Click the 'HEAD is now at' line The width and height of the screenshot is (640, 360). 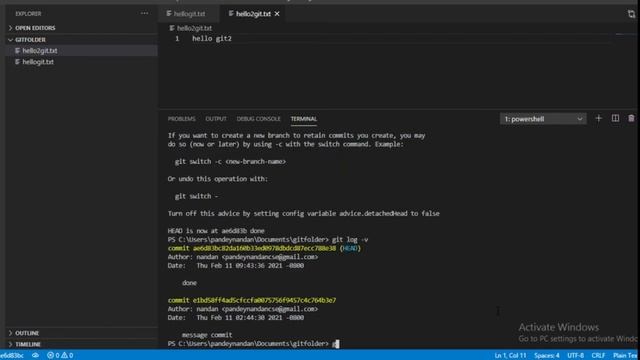tap(216, 231)
